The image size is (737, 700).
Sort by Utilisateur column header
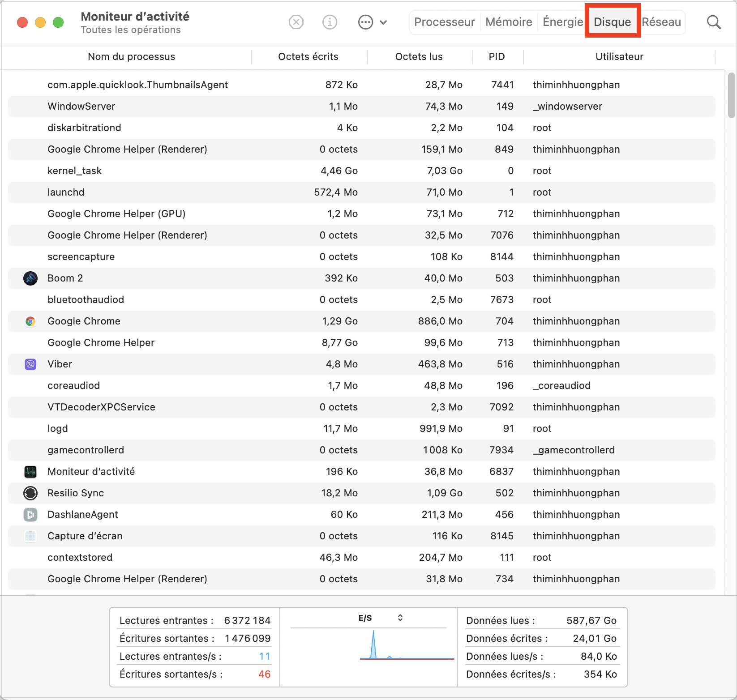coord(619,57)
